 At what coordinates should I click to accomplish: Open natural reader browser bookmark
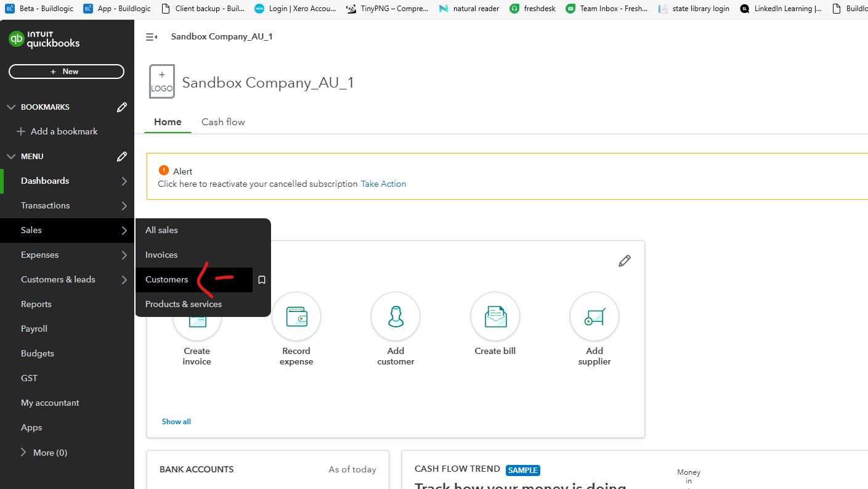coord(469,9)
